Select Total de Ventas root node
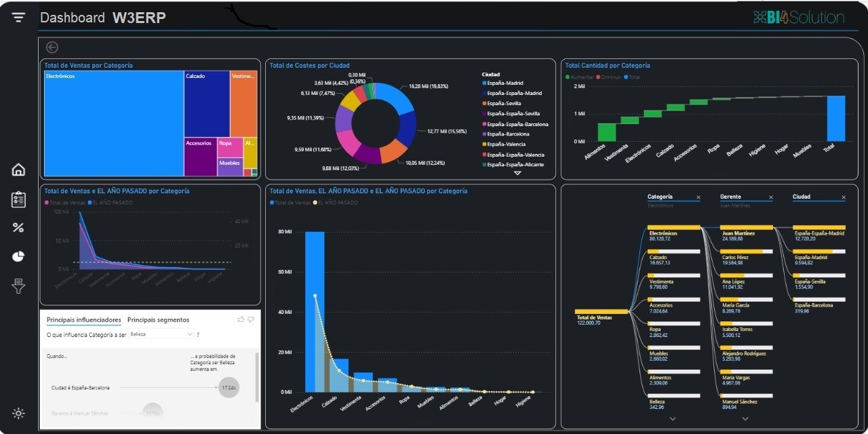868x434 pixels. (601, 317)
